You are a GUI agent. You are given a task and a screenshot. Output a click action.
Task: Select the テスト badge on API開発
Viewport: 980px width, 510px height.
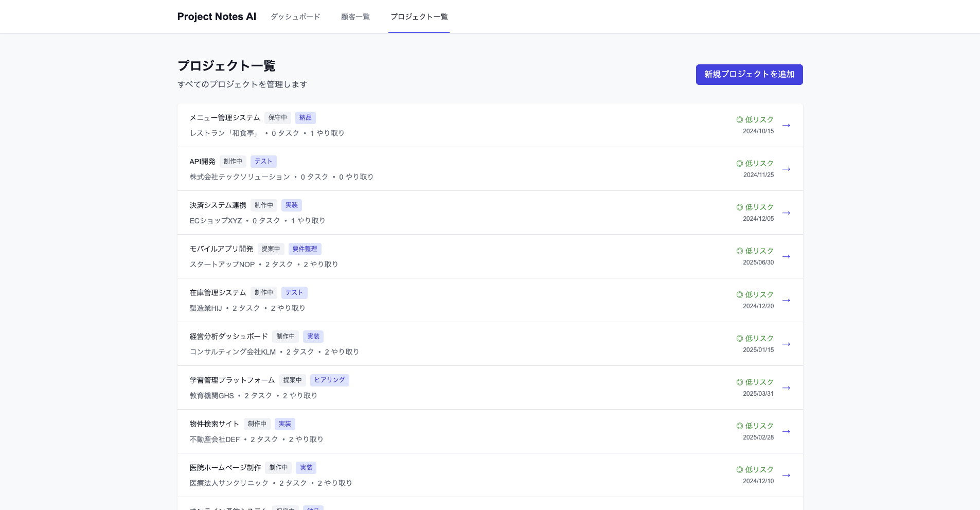263,161
